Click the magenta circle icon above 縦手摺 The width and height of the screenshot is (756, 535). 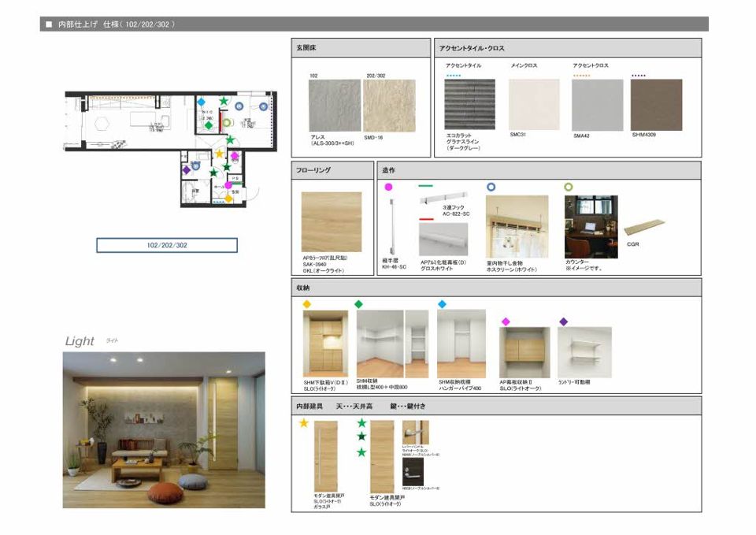[387, 188]
